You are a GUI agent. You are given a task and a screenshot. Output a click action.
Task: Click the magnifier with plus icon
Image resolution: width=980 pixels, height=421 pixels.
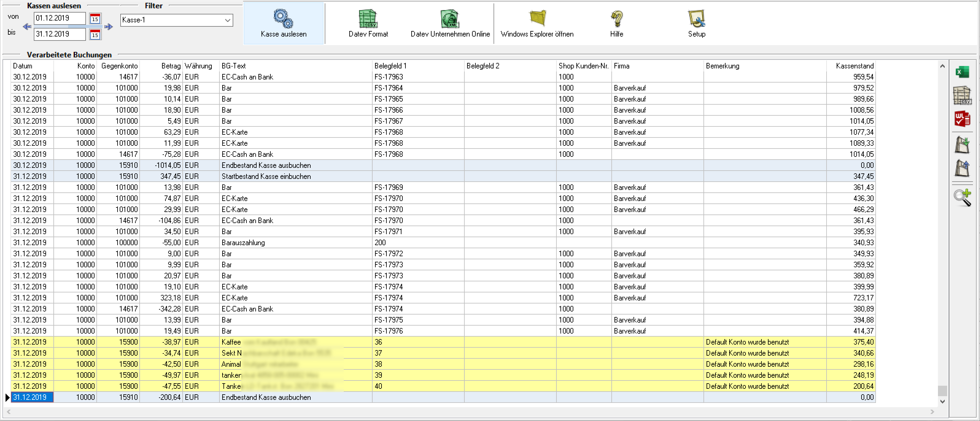click(962, 197)
